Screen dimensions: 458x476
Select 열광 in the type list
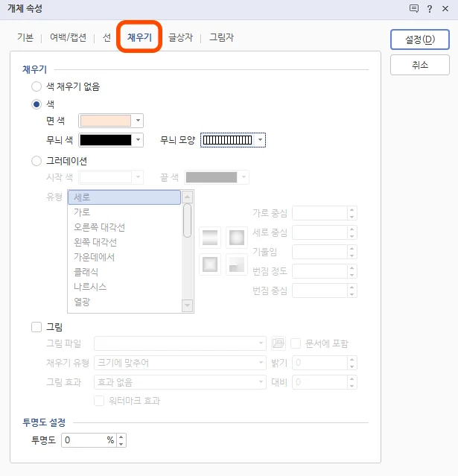(124, 302)
